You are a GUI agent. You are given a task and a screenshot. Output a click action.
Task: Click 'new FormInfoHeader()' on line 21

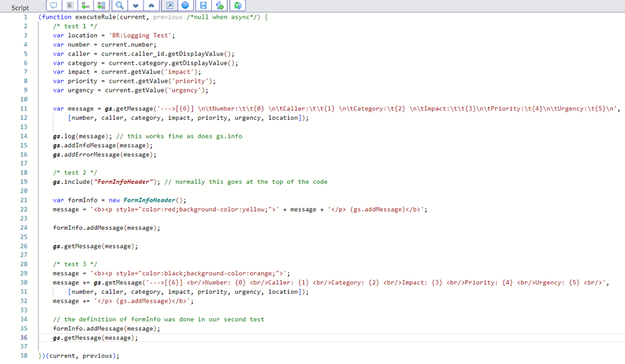147,200
